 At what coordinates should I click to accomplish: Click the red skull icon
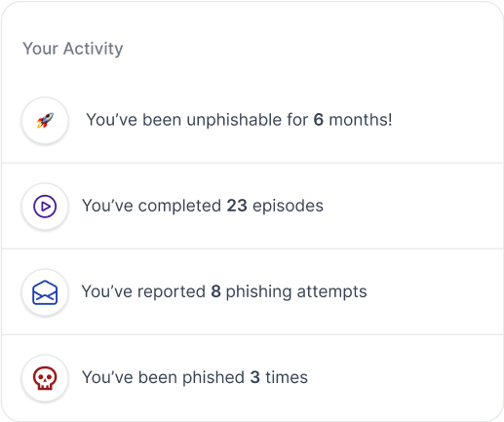click(45, 378)
